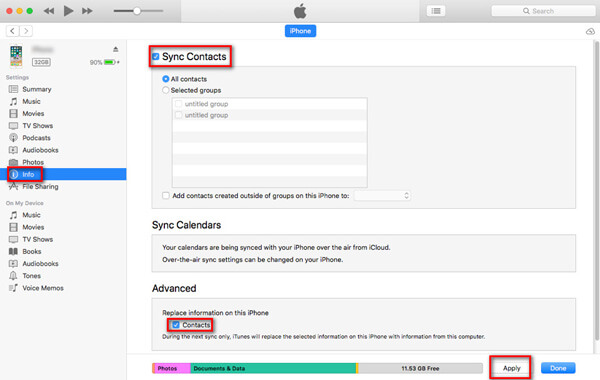Click the Apply button
Image resolution: width=600 pixels, height=380 pixels.
click(x=511, y=368)
